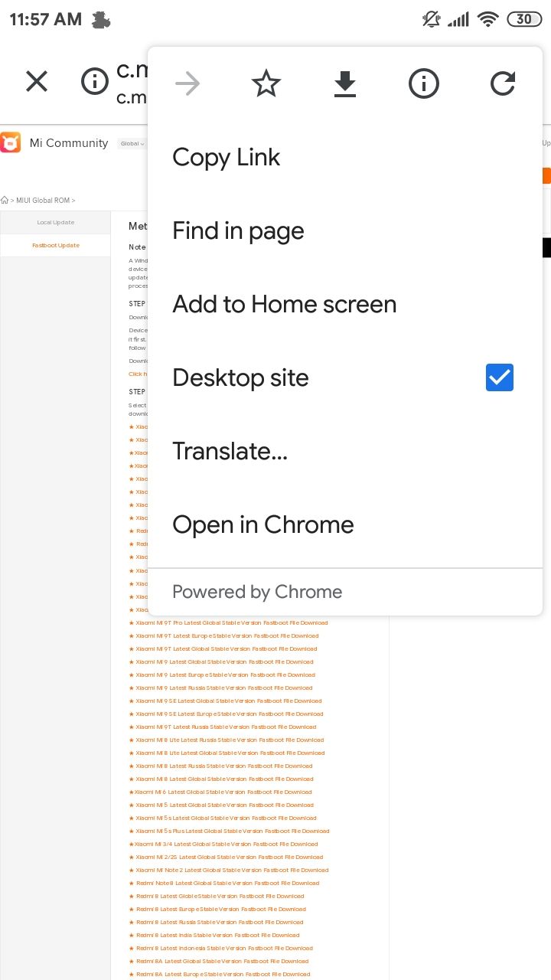Image resolution: width=551 pixels, height=980 pixels.
Task: Bookmark page with star icon
Action: (266, 83)
